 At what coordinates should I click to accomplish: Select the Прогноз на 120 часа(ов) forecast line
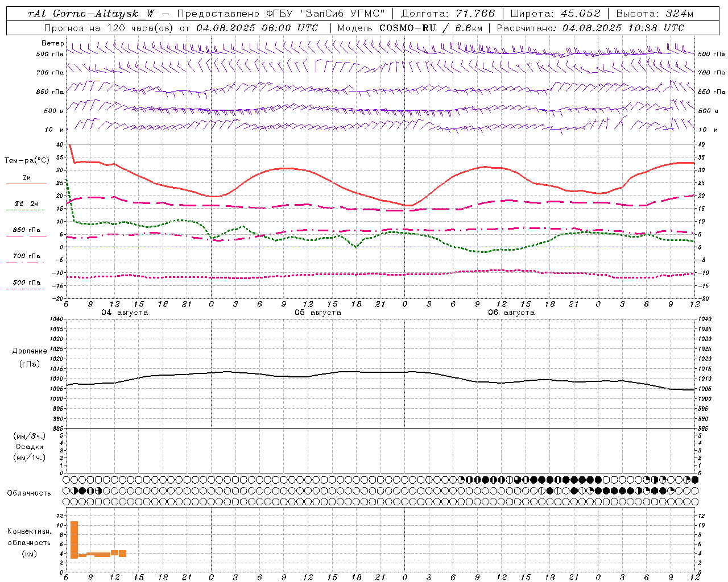tap(181, 28)
